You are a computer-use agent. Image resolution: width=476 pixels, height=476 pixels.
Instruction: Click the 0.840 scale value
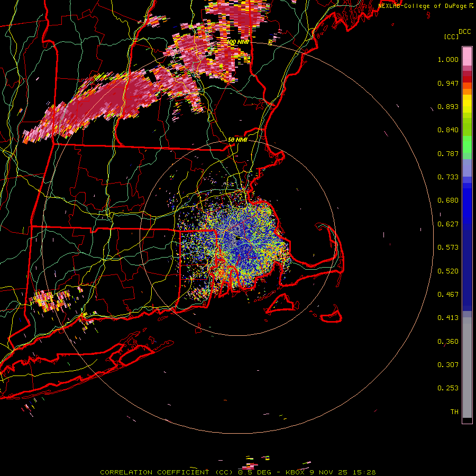pos(448,130)
